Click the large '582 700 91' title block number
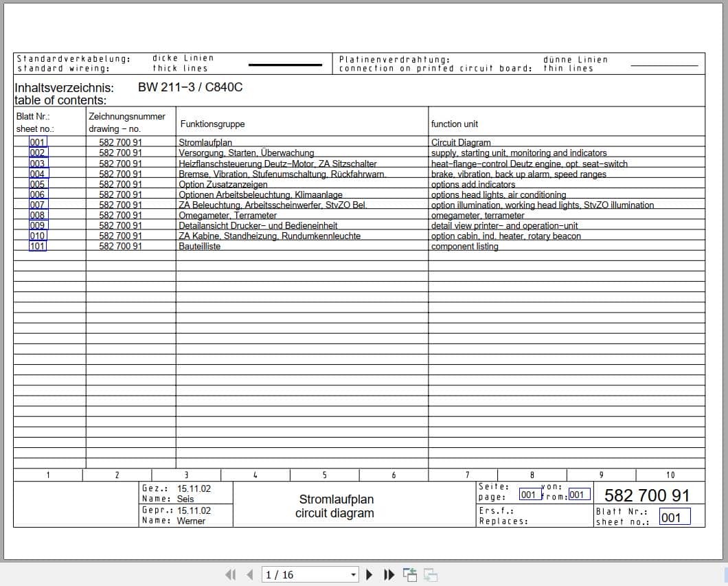The height and width of the screenshot is (586, 728). [x=647, y=495]
